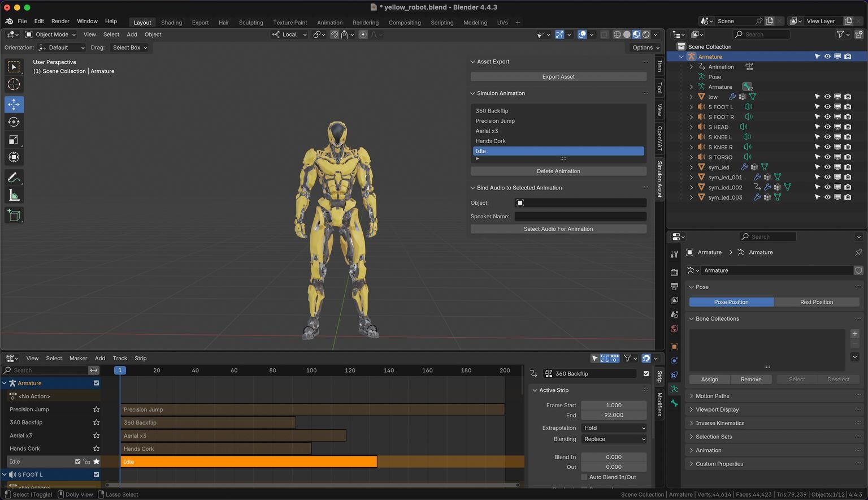Hide S HEAD in viewport
This screenshot has height=500, width=868.
point(827,127)
